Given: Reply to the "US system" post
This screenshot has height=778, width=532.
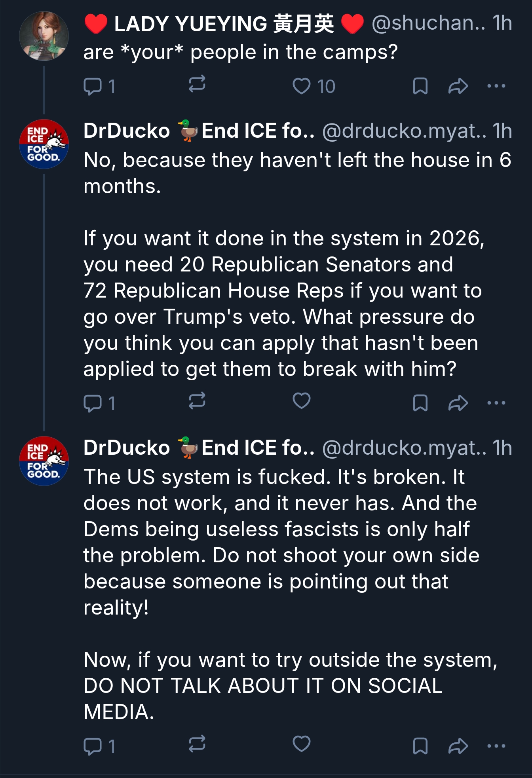Looking at the screenshot, I should pos(93,746).
